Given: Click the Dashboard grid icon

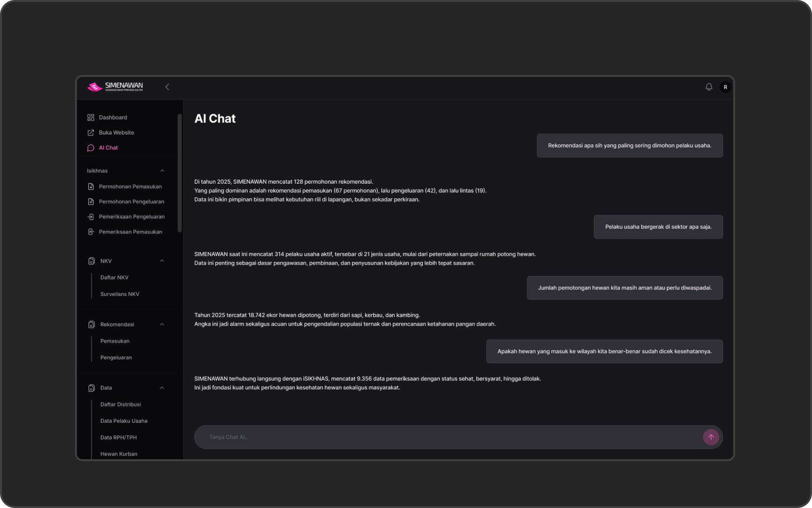Looking at the screenshot, I should [x=91, y=118].
